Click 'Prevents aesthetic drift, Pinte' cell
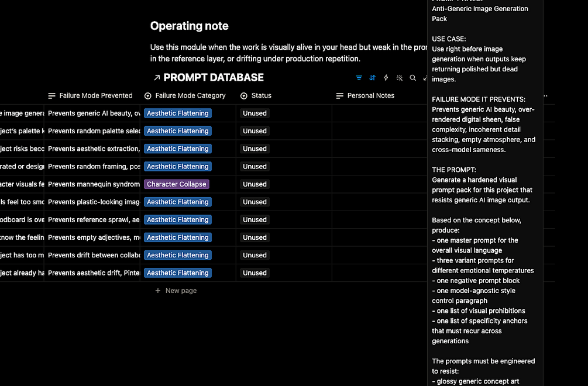This screenshot has width=588, height=386. pos(92,273)
